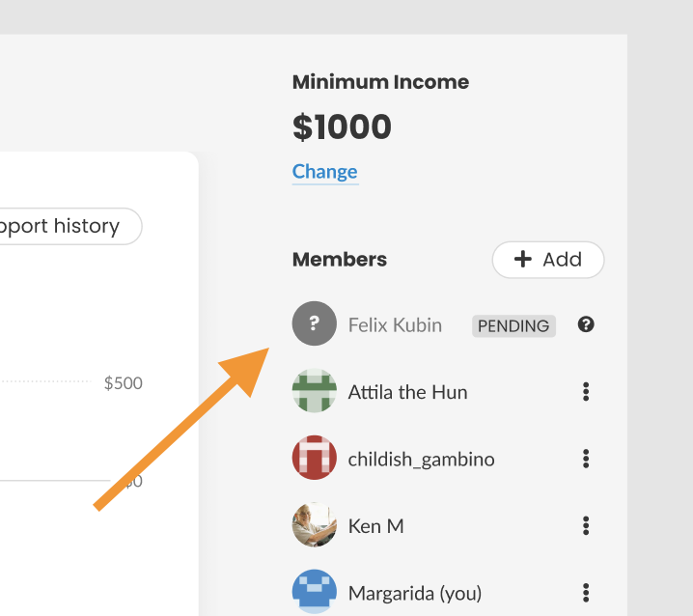Open Margarida's member options menu
Screen dimensions: 693x616
click(x=586, y=593)
